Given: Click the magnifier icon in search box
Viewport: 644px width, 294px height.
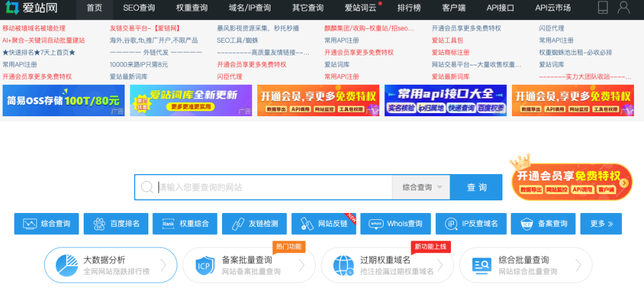Looking at the screenshot, I should [x=147, y=187].
